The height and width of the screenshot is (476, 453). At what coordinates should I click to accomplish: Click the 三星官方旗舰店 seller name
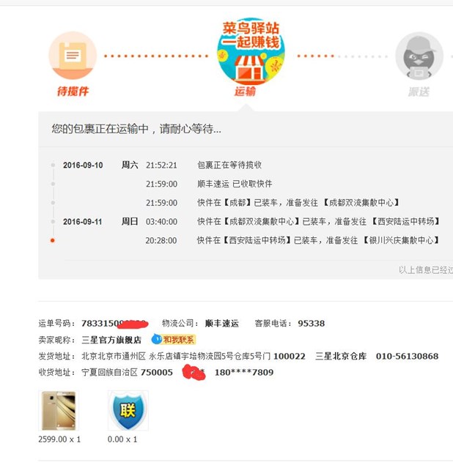[111, 340]
